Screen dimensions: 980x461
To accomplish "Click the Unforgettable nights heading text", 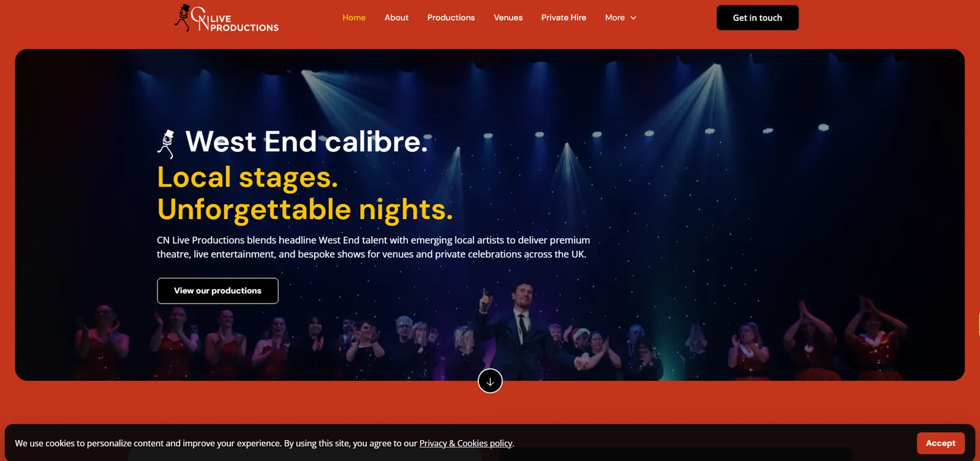I will pyautogui.click(x=305, y=209).
